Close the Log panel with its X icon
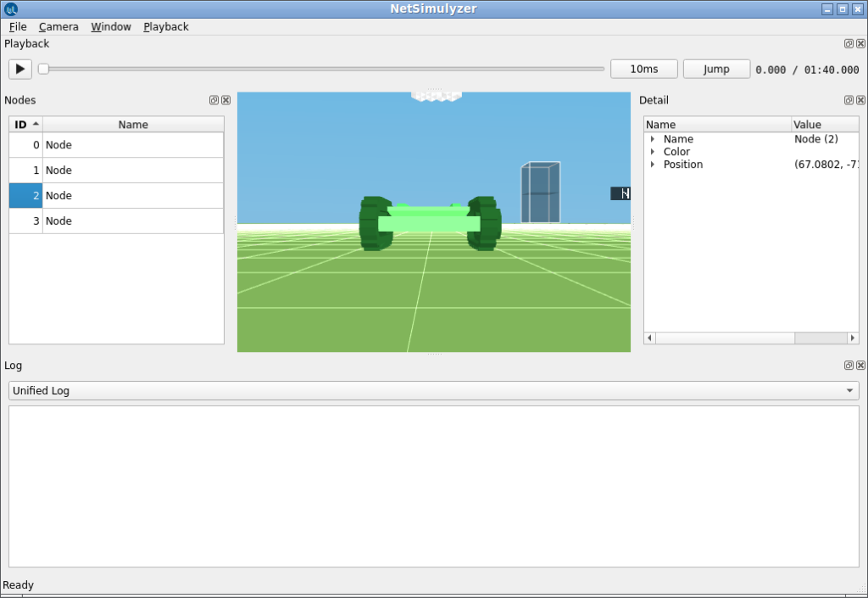Screen dimensions: 868x598 tap(860, 365)
